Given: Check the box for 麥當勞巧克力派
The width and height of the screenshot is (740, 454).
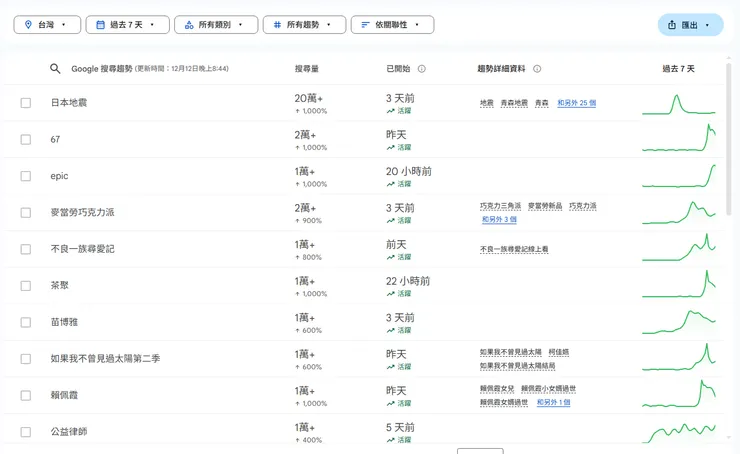Looking at the screenshot, I should point(26,213).
